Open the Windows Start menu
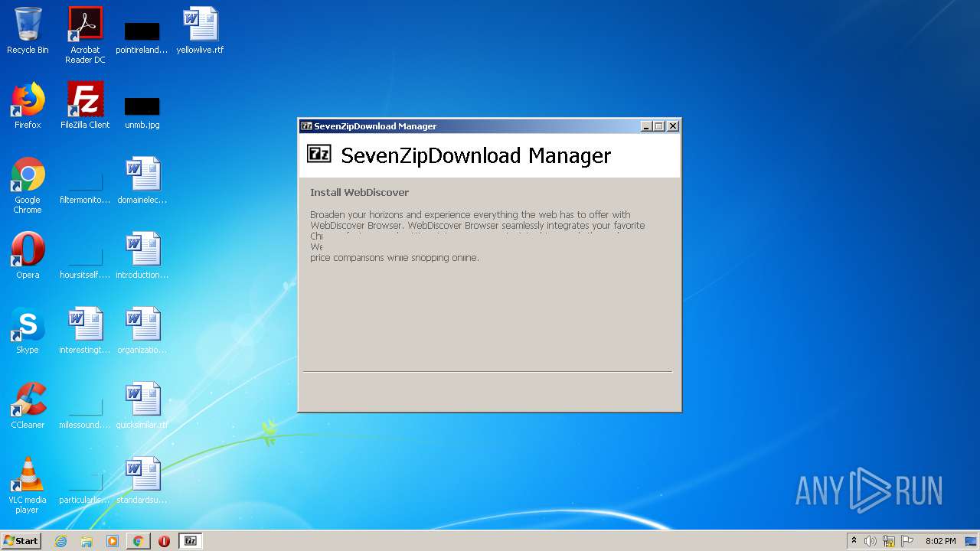Image resolution: width=980 pixels, height=551 pixels. click(21, 541)
